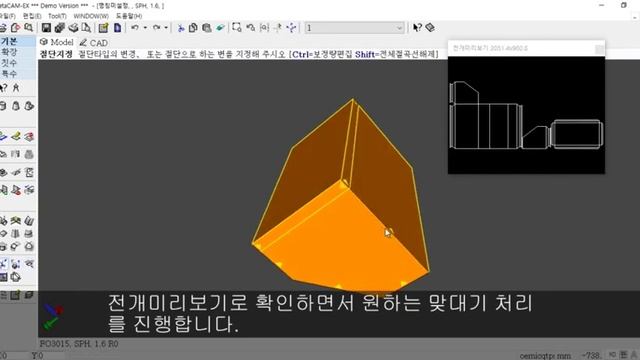The height and width of the screenshot is (360, 640).
Task: Click the XYZ axis triad in viewport corner
Action: (x=53, y=316)
